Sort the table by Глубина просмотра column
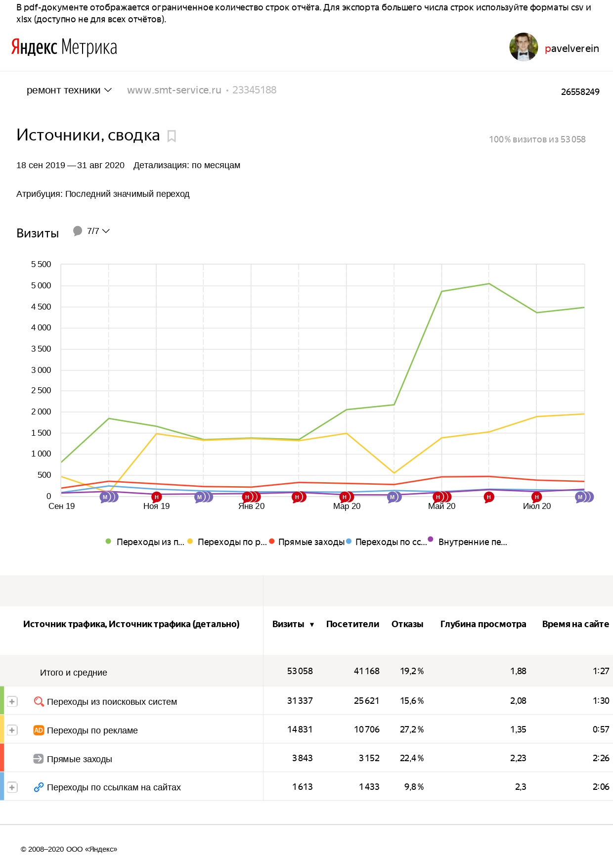This screenshot has width=613, height=868. coord(483,624)
